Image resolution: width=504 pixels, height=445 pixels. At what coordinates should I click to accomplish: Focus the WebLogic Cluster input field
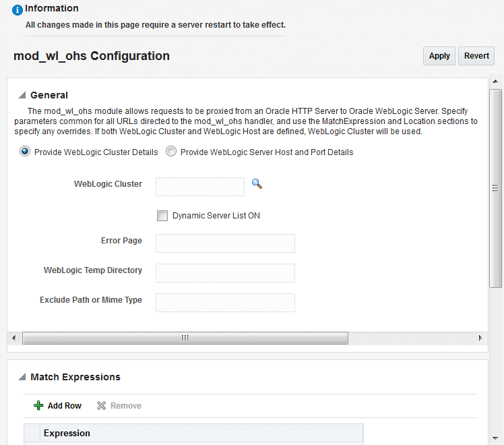tap(200, 187)
